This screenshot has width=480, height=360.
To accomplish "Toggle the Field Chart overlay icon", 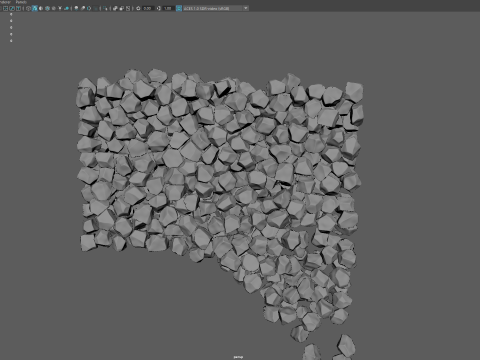I will [x=6, y=8].
